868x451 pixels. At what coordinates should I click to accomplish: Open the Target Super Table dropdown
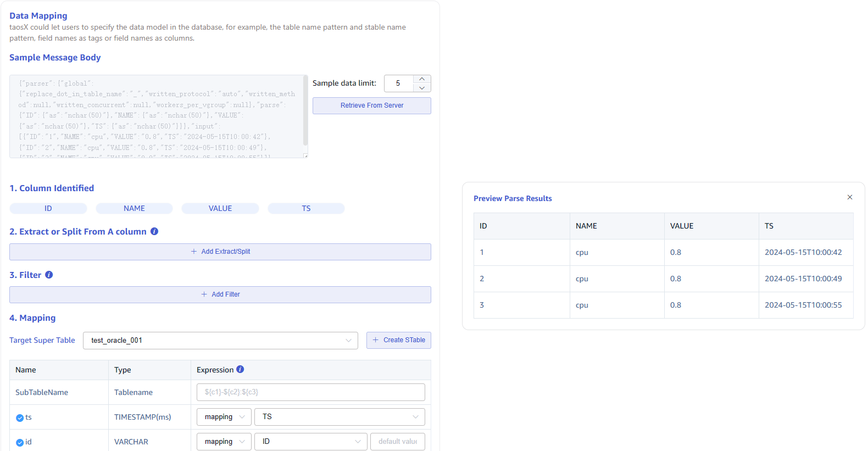point(220,341)
